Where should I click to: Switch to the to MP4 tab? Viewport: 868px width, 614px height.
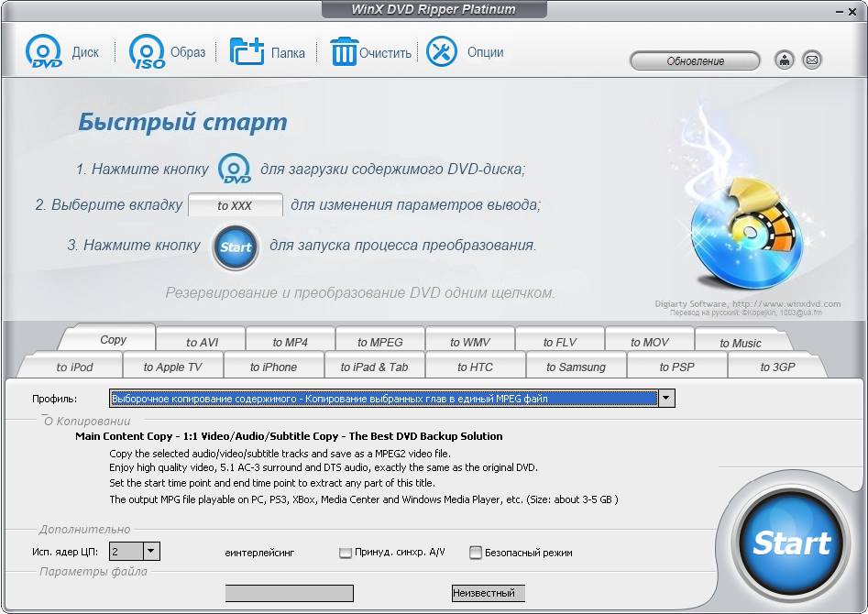(290, 342)
